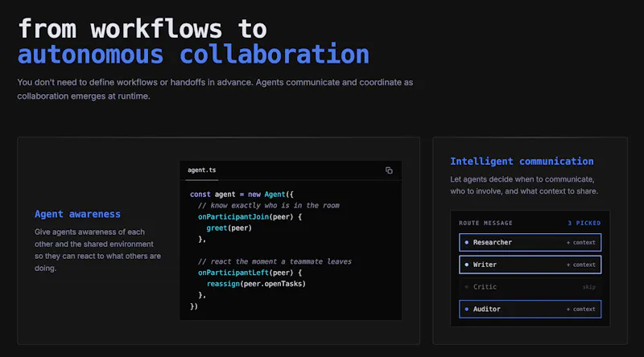Screen dimensions: 644x357
Task: Click the '// know exactly who is in the room' comment
Action: [269, 205]
